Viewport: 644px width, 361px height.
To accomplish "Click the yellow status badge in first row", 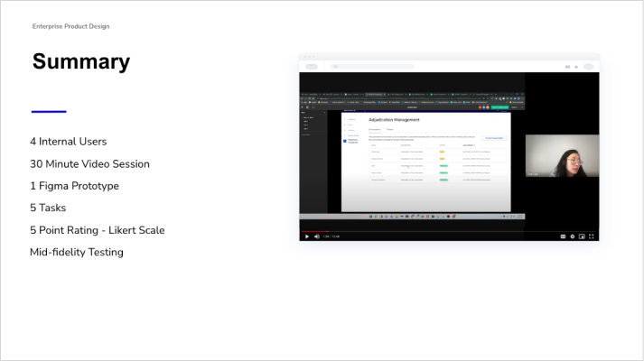I will (x=443, y=152).
